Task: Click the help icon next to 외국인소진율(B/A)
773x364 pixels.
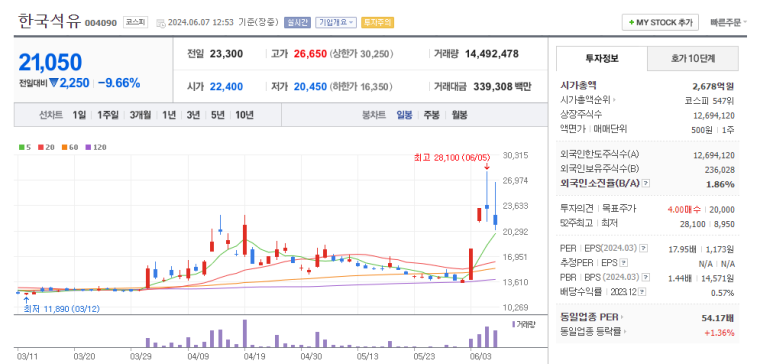Action: click(x=646, y=183)
